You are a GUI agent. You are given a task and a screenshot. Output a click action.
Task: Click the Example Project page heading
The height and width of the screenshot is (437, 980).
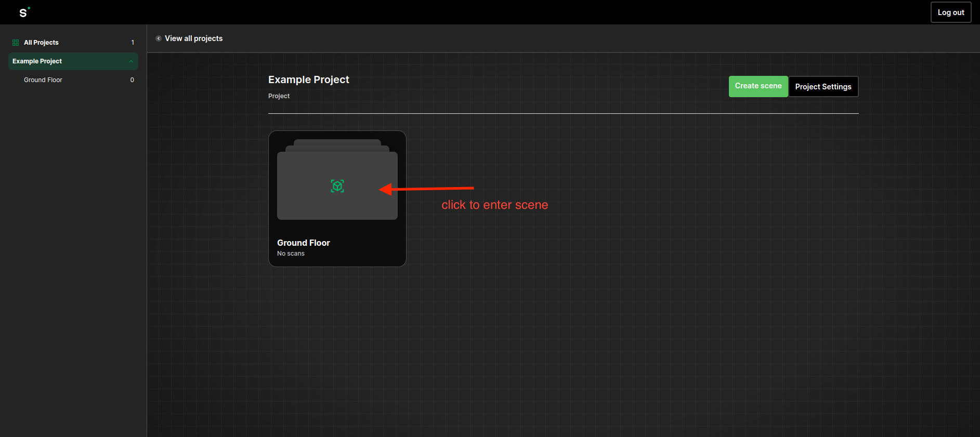309,80
